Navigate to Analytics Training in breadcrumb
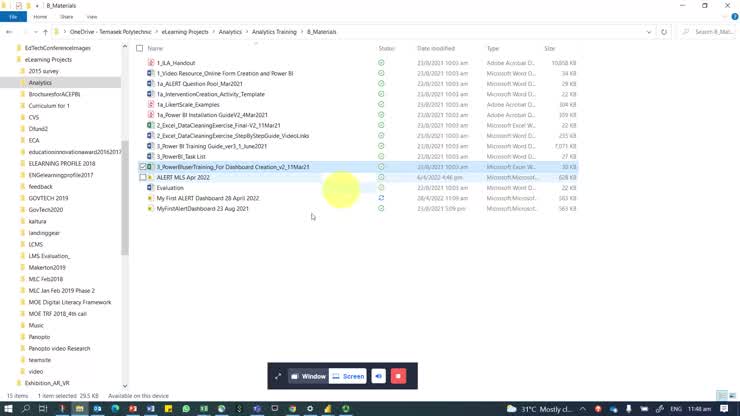Viewport: 740px width, 416px height. 273,32
